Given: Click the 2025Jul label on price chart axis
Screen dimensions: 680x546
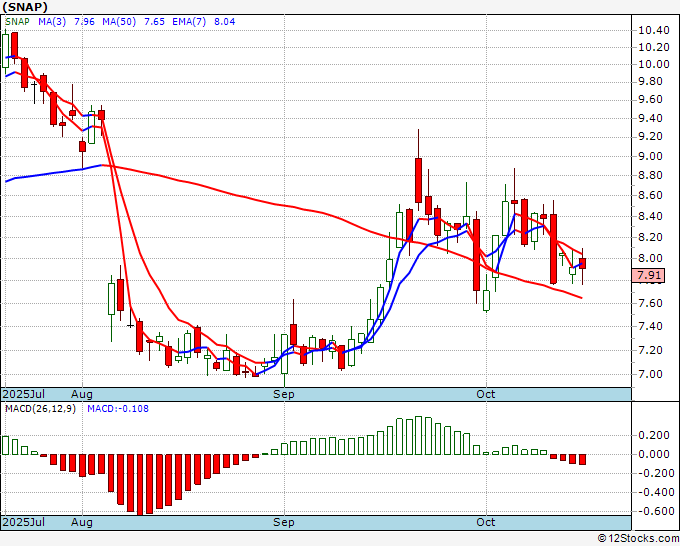Looking at the screenshot, I should coord(22,394).
